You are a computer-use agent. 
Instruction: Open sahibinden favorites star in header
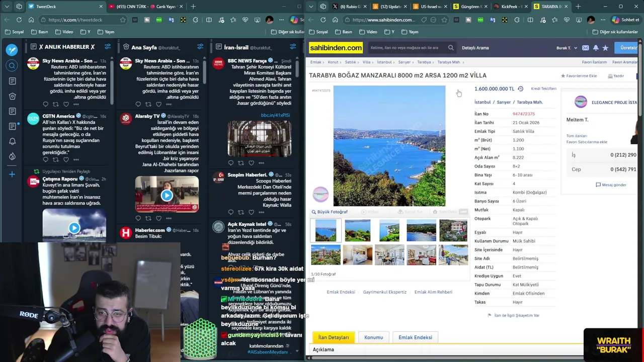(x=605, y=48)
